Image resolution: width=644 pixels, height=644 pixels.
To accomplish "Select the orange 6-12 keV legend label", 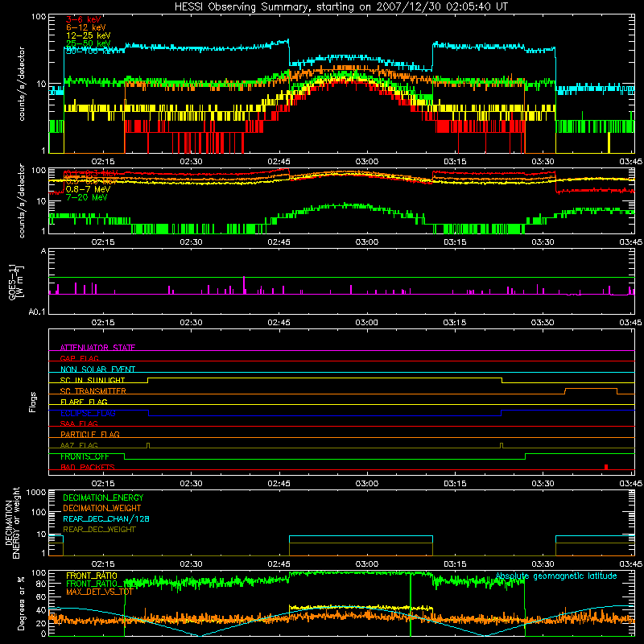I will 86,27.
